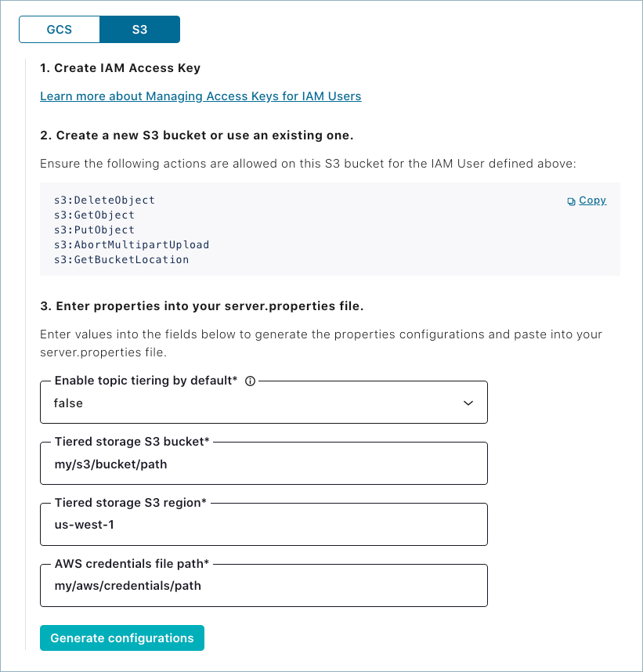This screenshot has width=643, height=672.
Task: Click the Create IAM Access Key heading
Action: (120, 68)
